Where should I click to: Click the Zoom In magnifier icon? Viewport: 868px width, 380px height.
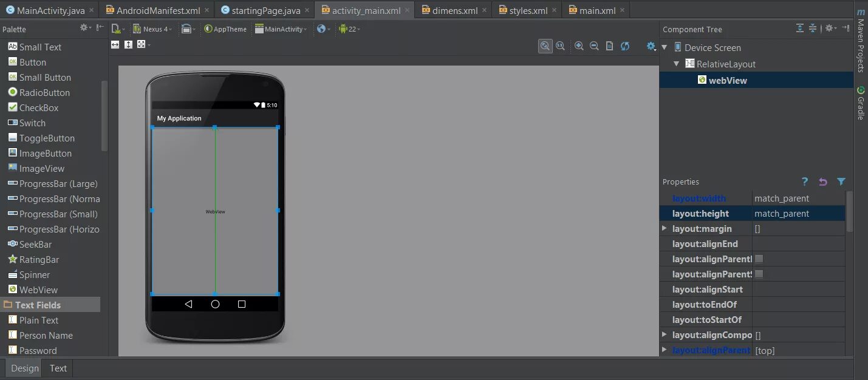pos(579,46)
